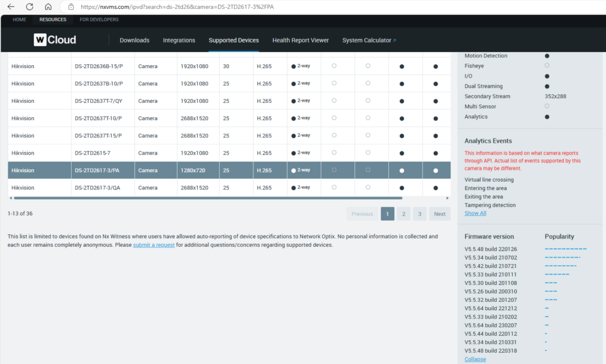Image resolution: width=606 pixels, height=364 pixels.
Task: Click the Fisheye empty circle indicator
Action: coord(547,66)
